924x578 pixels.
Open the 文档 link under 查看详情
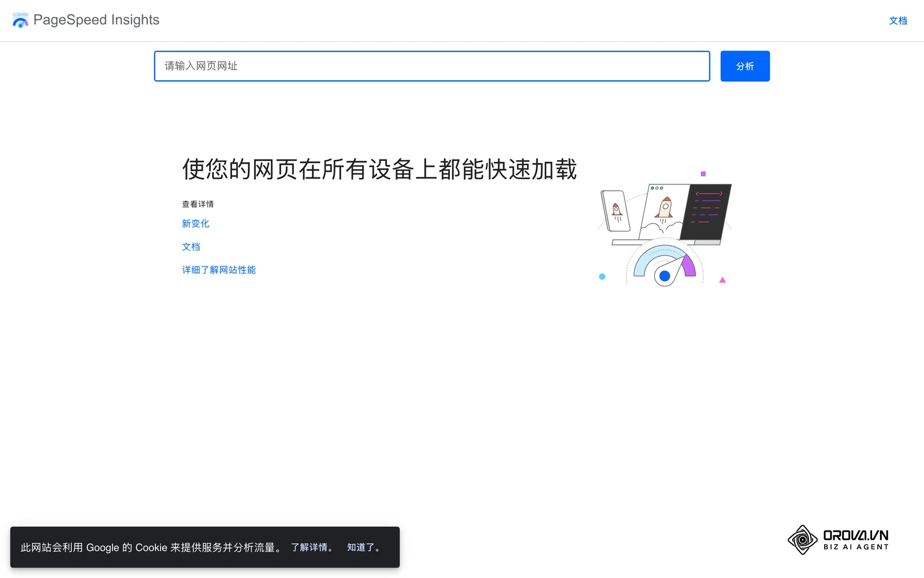(191, 247)
